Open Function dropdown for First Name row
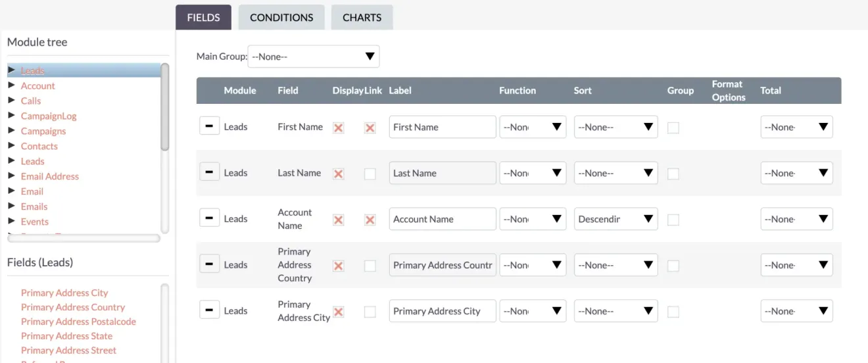 (533, 127)
